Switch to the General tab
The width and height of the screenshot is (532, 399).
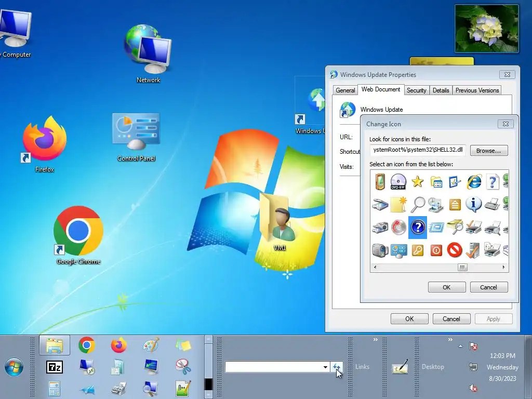[x=345, y=90]
